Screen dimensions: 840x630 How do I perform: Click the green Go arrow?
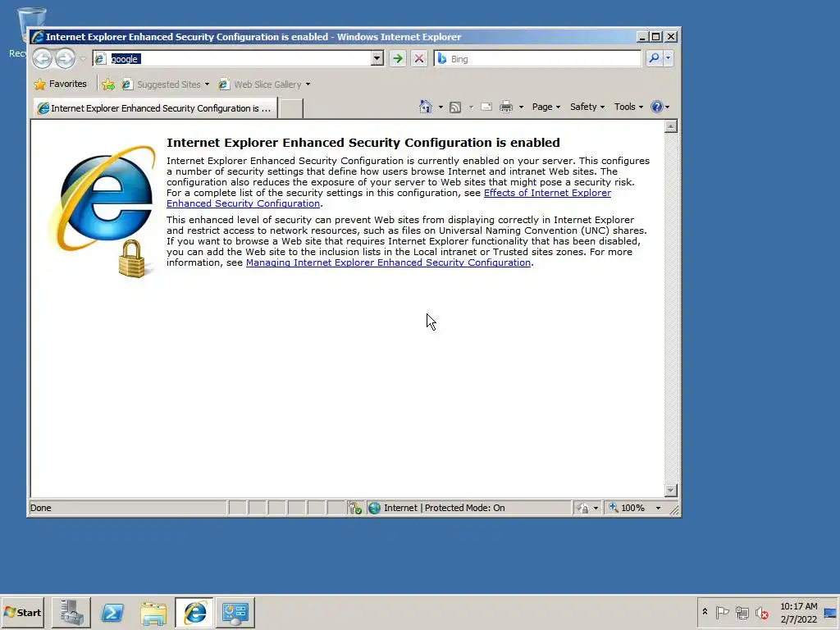click(x=398, y=58)
